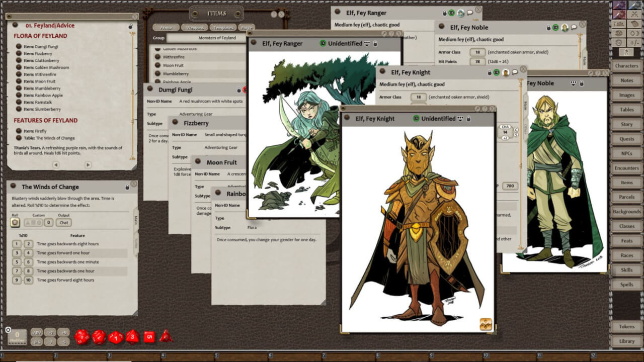Click the standing figure icon in the right toolbar
Screen dimensions: 644x362
click(626, 52)
